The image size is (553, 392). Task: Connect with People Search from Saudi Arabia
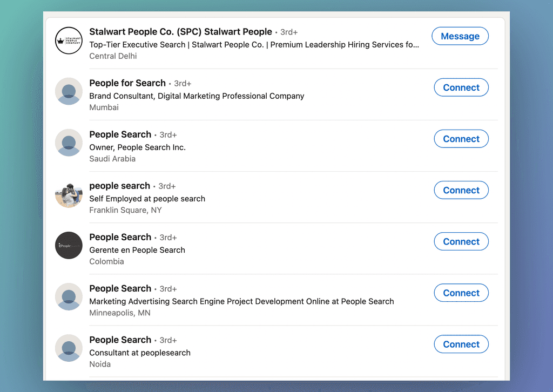(461, 139)
